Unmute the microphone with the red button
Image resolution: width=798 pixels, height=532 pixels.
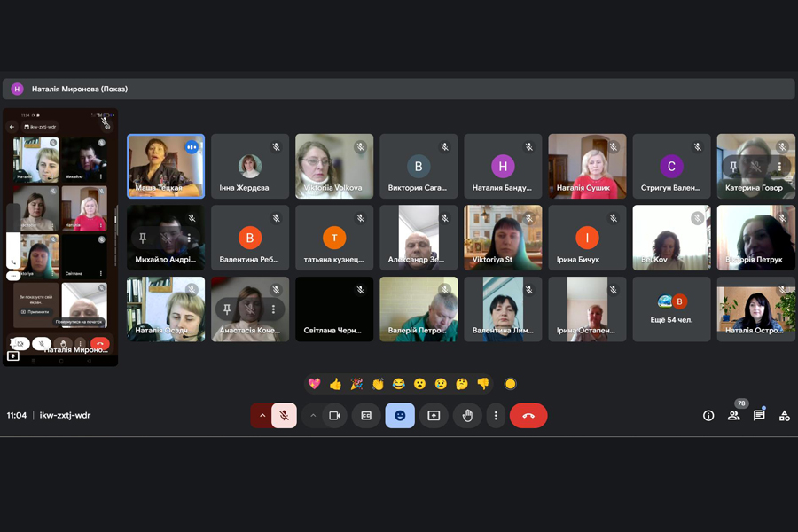[x=284, y=416]
